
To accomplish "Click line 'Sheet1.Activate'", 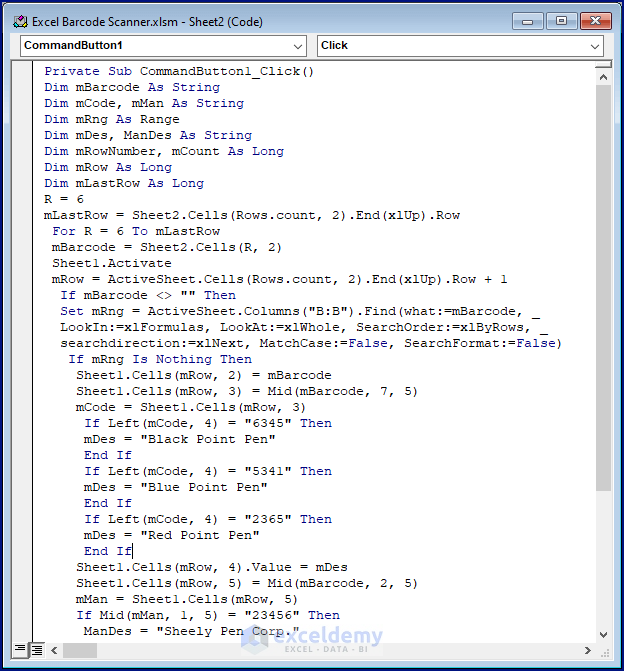I will pyautogui.click(x=112, y=263).
